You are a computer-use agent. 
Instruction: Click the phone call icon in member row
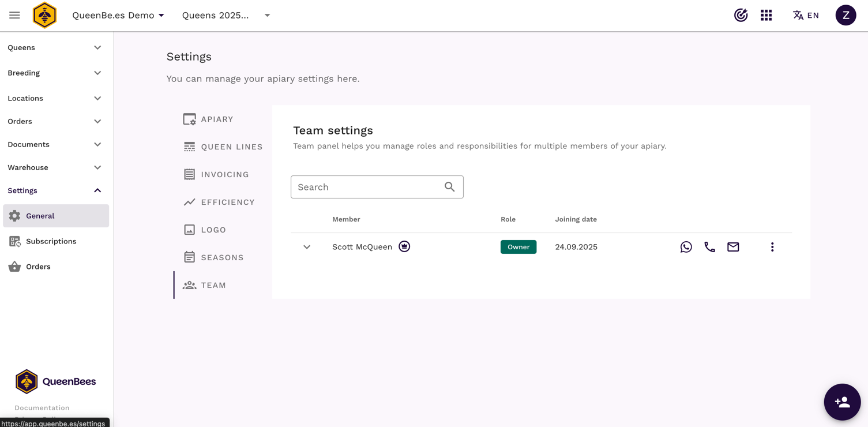click(709, 247)
